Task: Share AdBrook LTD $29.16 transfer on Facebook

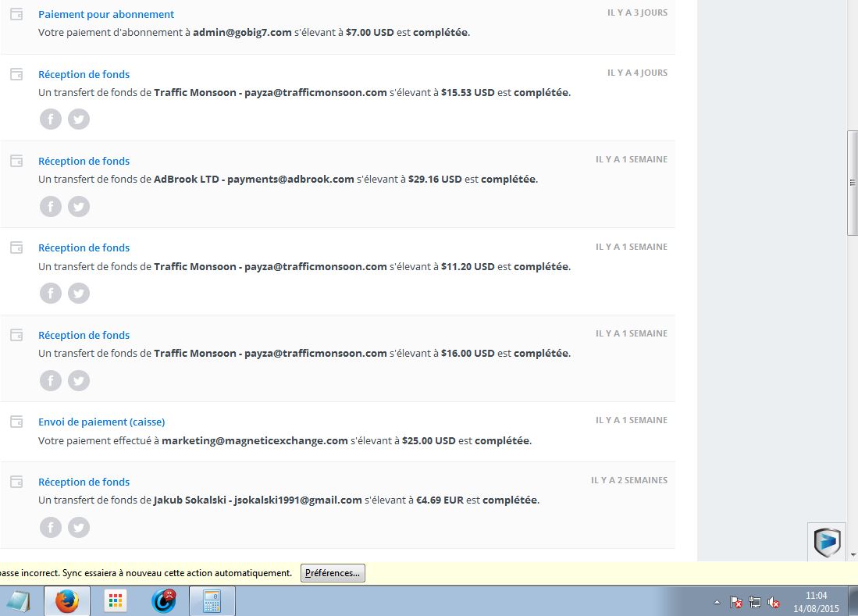Action: (x=51, y=206)
